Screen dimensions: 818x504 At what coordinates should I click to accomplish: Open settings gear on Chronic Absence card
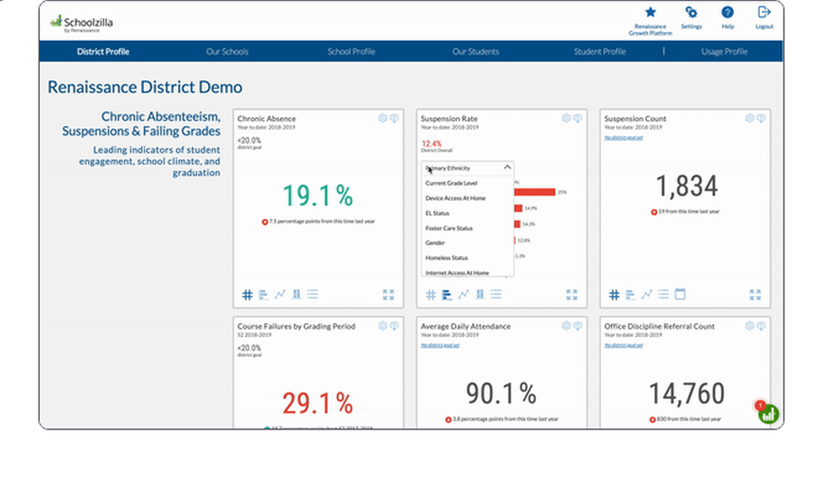(x=382, y=119)
